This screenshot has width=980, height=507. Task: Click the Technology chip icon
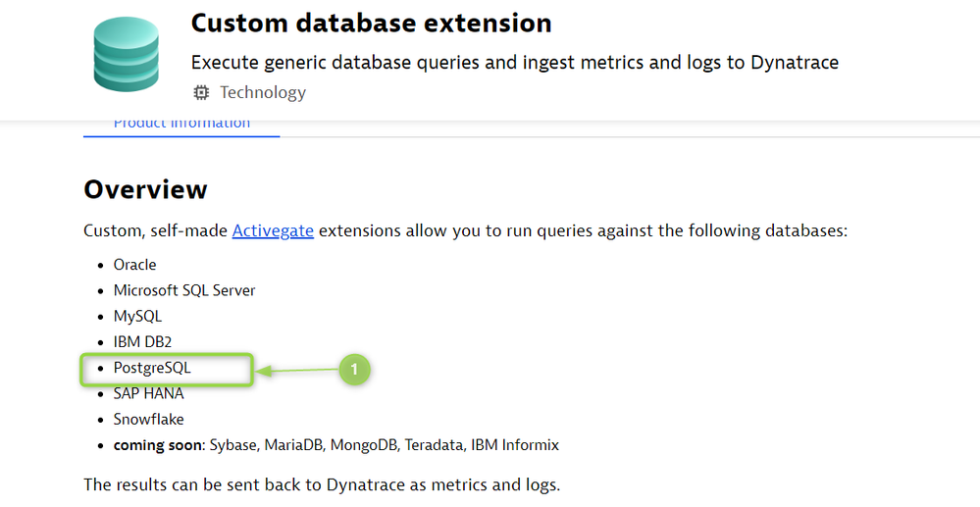(201, 92)
